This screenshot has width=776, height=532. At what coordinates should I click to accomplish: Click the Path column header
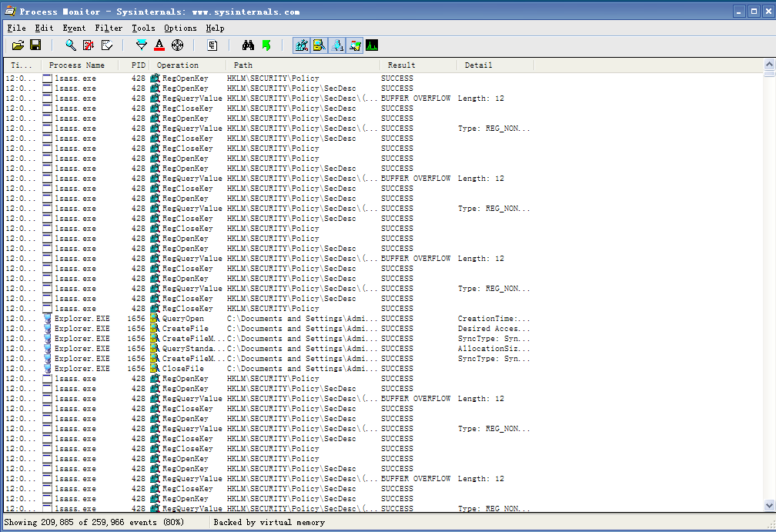click(x=303, y=65)
